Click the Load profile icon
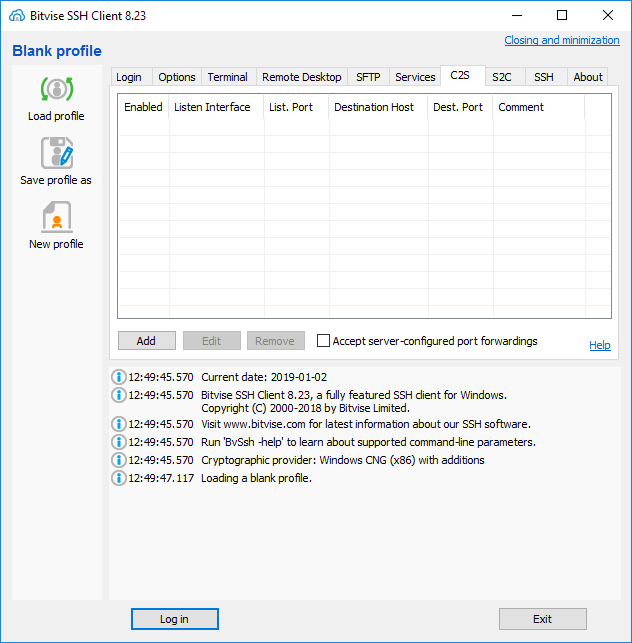 [x=57, y=89]
